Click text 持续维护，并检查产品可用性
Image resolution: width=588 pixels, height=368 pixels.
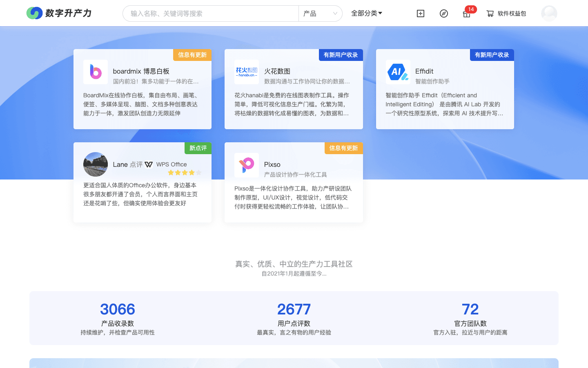pos(118,332)
